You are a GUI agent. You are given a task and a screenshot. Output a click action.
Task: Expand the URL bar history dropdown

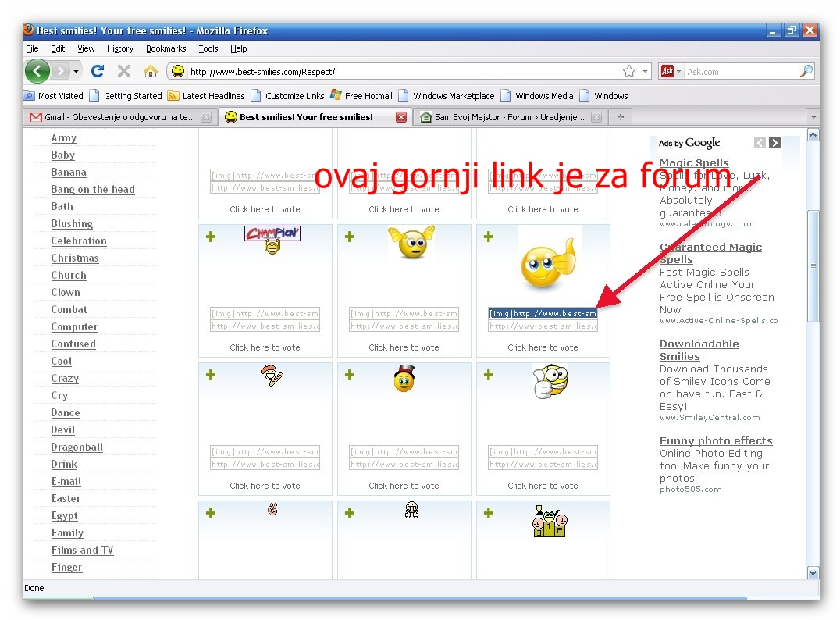point(646,71)
